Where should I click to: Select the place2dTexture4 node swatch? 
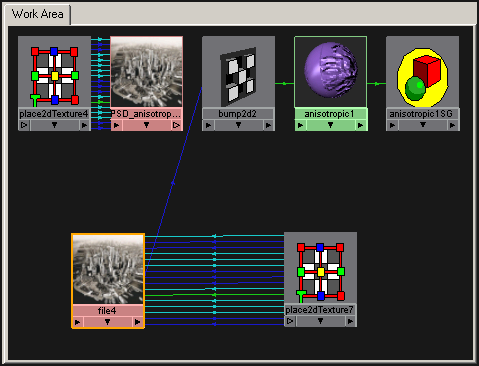pyautogui.click(x=54, y=72)
